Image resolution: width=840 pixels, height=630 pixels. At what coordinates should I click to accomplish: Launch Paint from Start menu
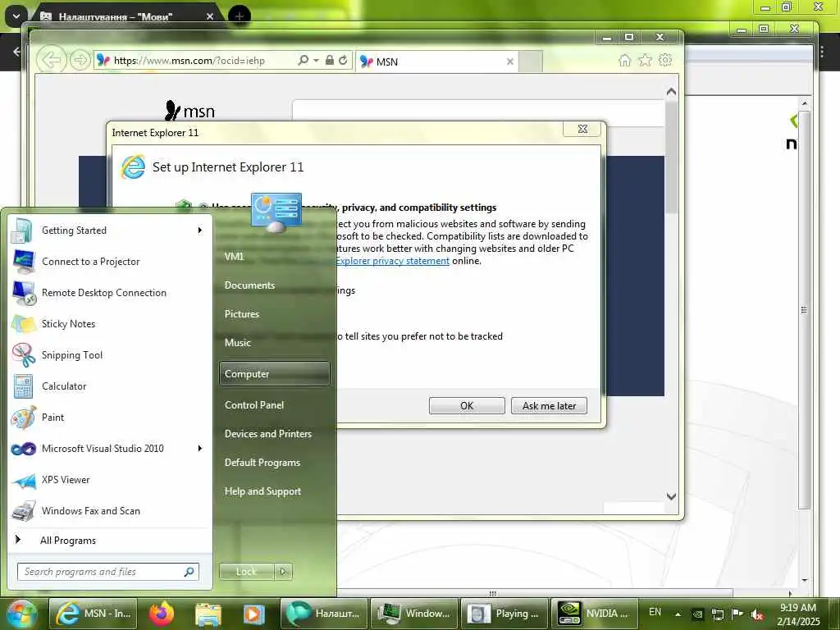(x=110, y=418)
